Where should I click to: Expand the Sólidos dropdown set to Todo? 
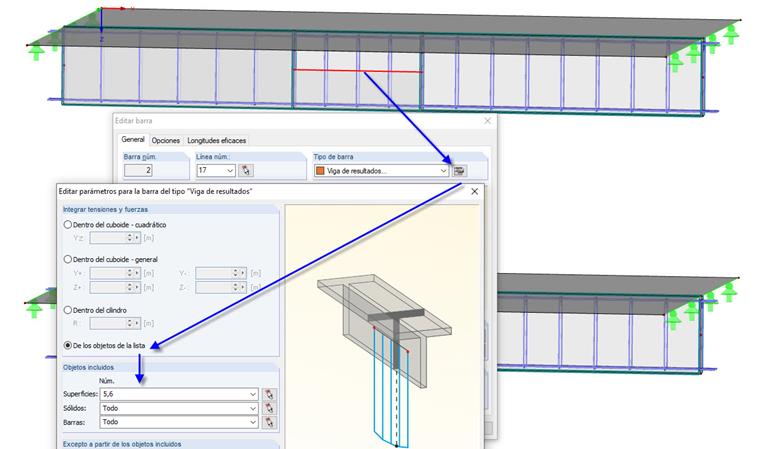[253, 408]
